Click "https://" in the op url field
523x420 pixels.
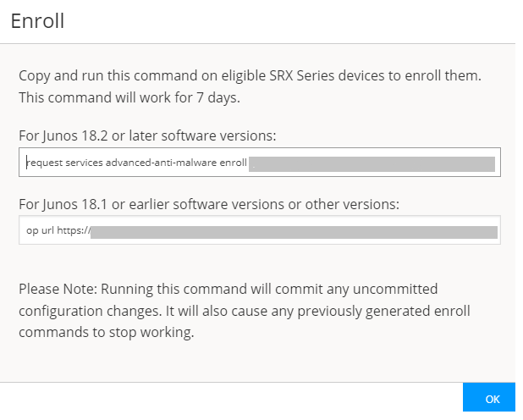click(74, 231)
